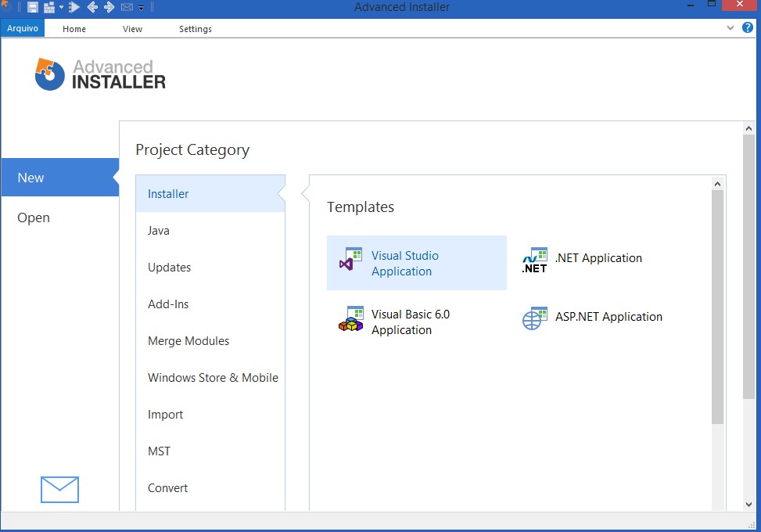Screen dimensions: 761x532
Task: Select the ASP.NET Application template label
Action: click(x=608, y=317)
